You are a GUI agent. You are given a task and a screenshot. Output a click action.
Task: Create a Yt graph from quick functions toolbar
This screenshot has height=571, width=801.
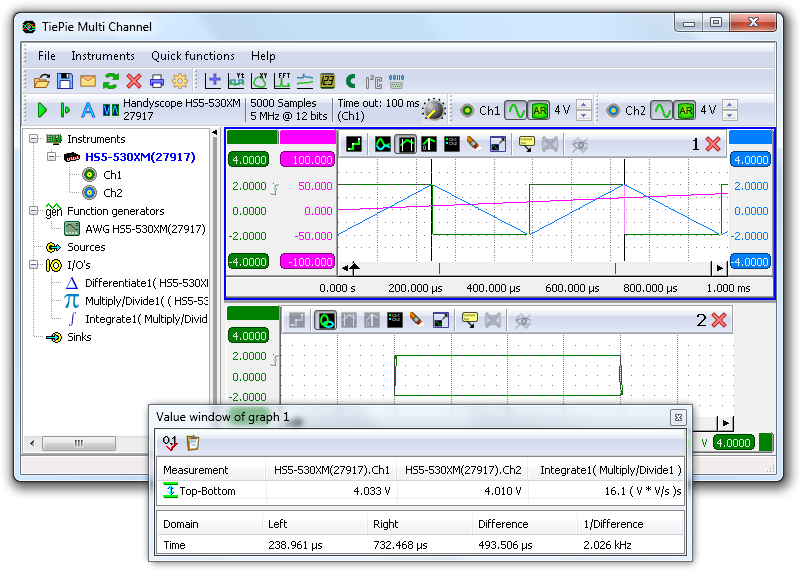236,81
